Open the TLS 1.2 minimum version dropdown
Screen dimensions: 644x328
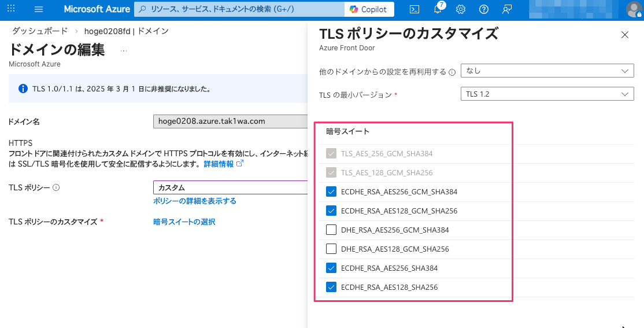547,94
